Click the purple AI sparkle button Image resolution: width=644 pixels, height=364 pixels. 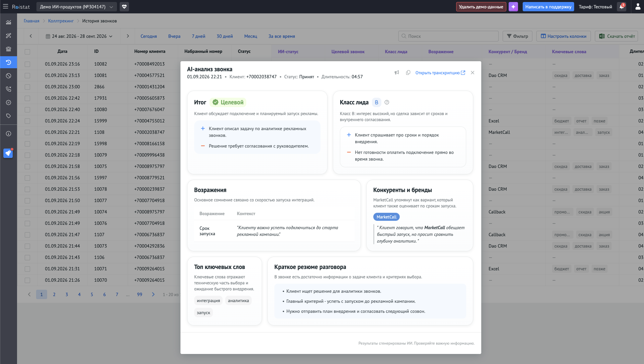coord(513,7)
